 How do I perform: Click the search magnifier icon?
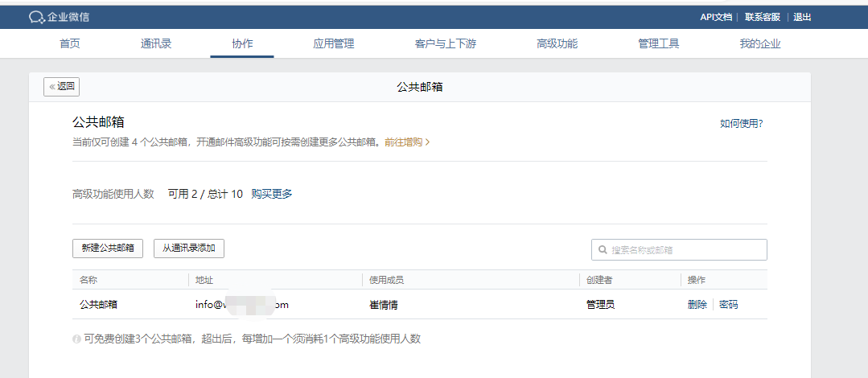coord(602,250)
